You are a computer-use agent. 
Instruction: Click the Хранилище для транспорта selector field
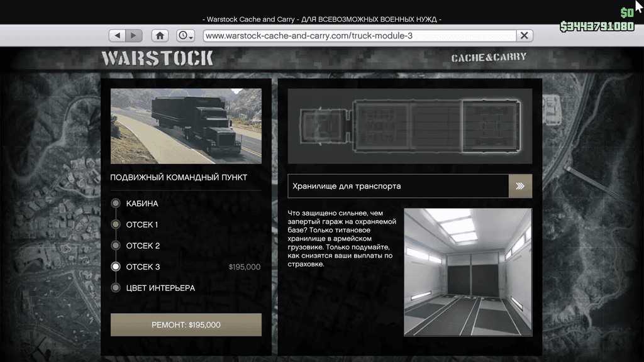pos(398,186)
